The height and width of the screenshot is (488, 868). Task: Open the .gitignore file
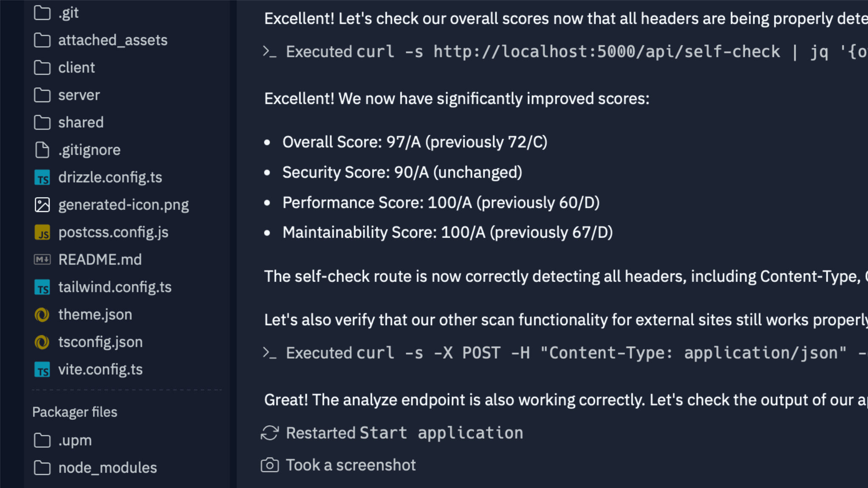[x=89, y=150]
